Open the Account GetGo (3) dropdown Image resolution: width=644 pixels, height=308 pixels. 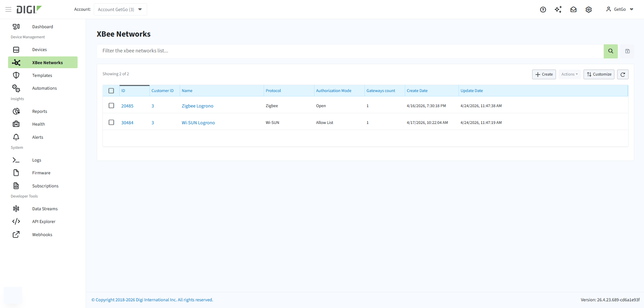tap(120, 9)
